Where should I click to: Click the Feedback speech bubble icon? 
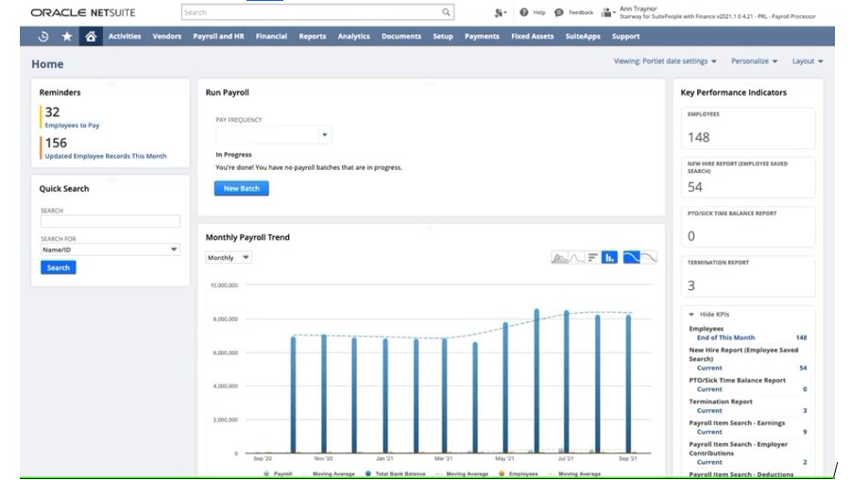[x=559, y=12]
